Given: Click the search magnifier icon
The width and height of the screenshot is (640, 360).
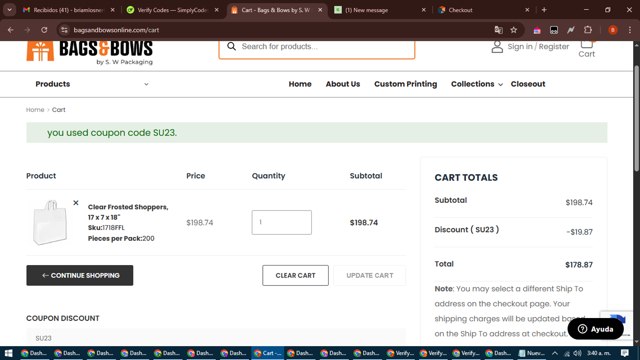Looking at the screenshot, I should pos(231,47).
